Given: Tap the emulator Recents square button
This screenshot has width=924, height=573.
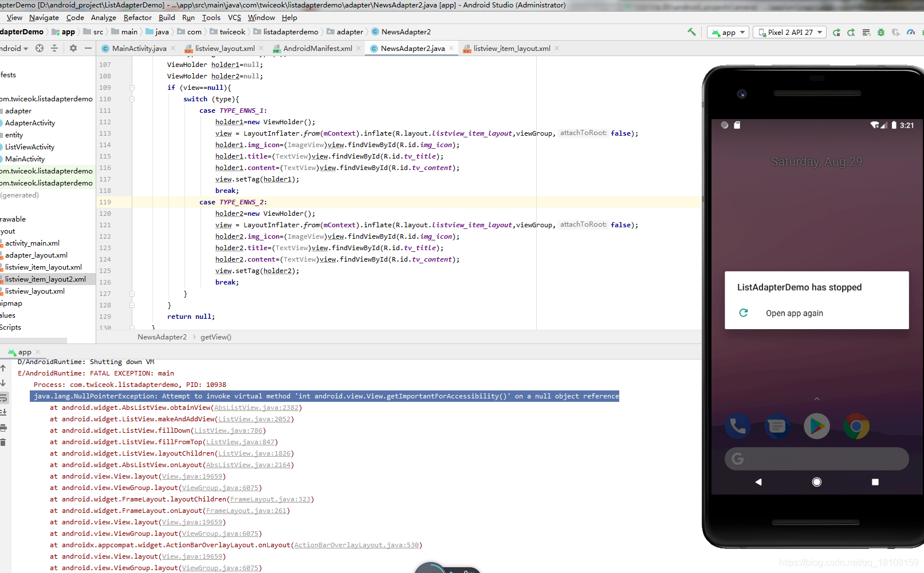Looking at the screenshot, I should click(875, 482).
